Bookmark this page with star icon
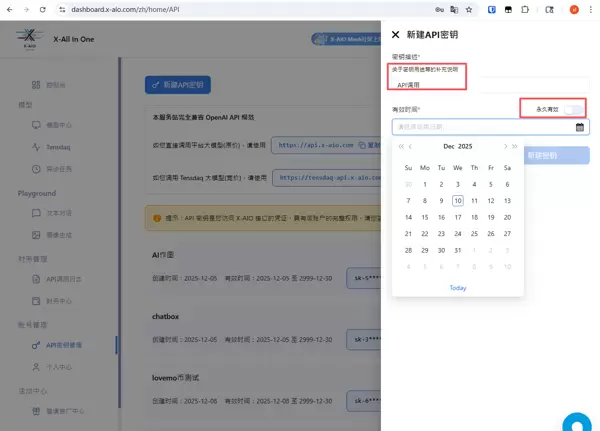600x431 pixels. pyautogui.click(x=469, y=9)
